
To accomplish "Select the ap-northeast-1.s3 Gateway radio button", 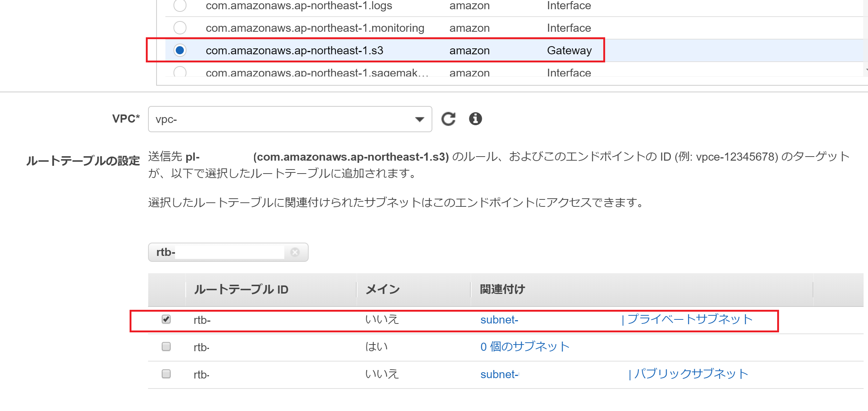I will pos(180,50).
